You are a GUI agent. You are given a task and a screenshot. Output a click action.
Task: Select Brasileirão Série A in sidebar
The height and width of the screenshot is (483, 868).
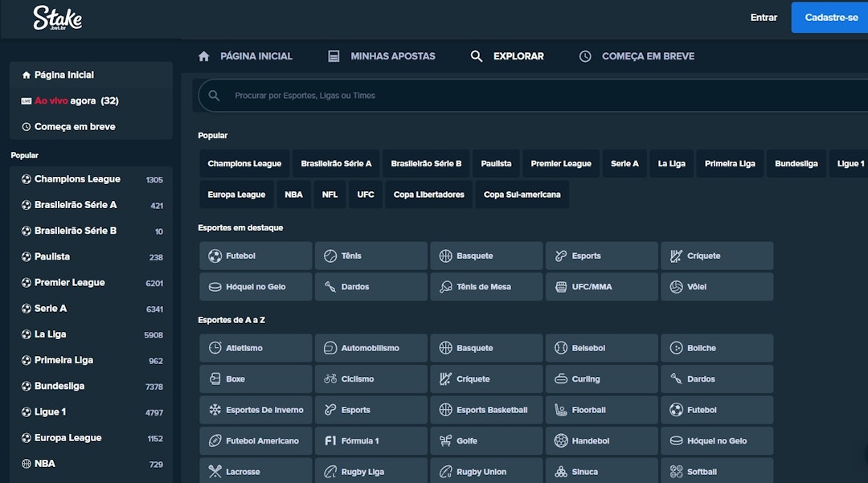[92, 205]
